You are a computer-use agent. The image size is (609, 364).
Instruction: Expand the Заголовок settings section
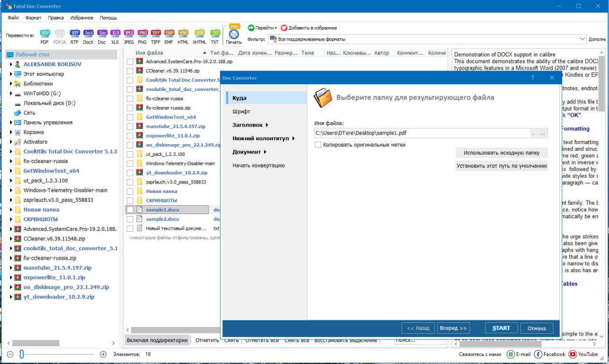(250, 125)
